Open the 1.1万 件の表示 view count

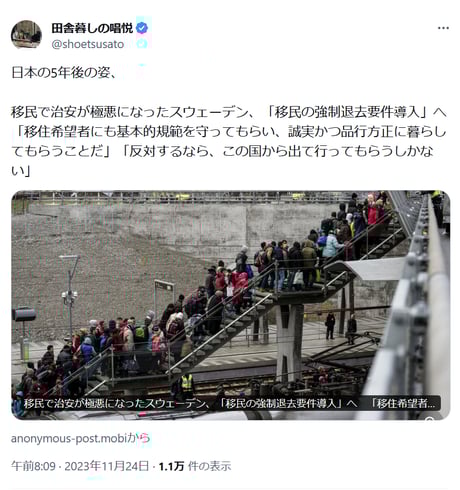click(195, 466)
